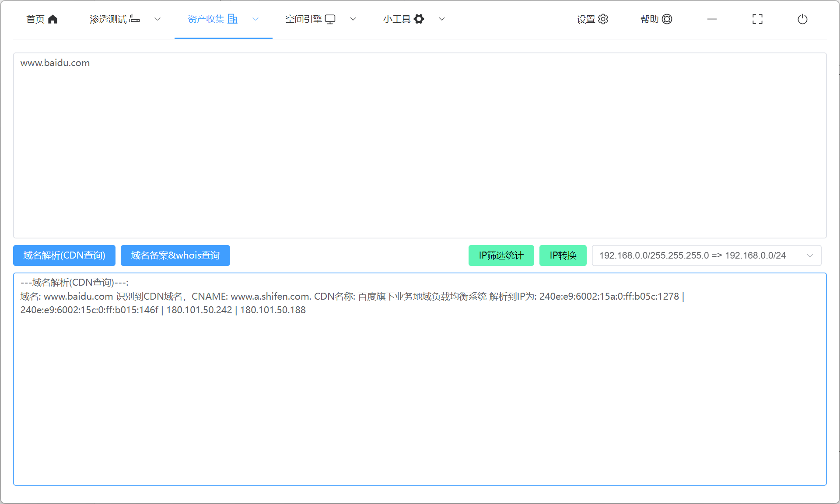Go to the 首页 menu item
840x504 pixels.
point(35,19)
